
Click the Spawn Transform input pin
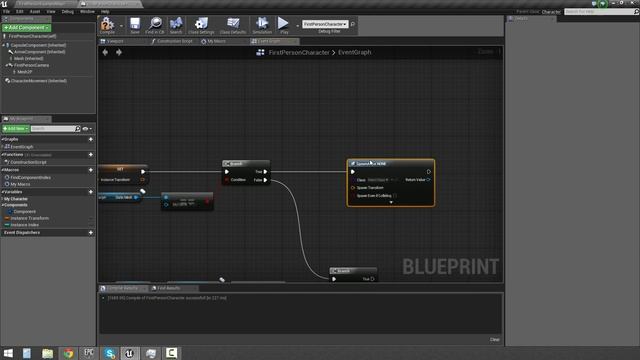pos(353,188)
